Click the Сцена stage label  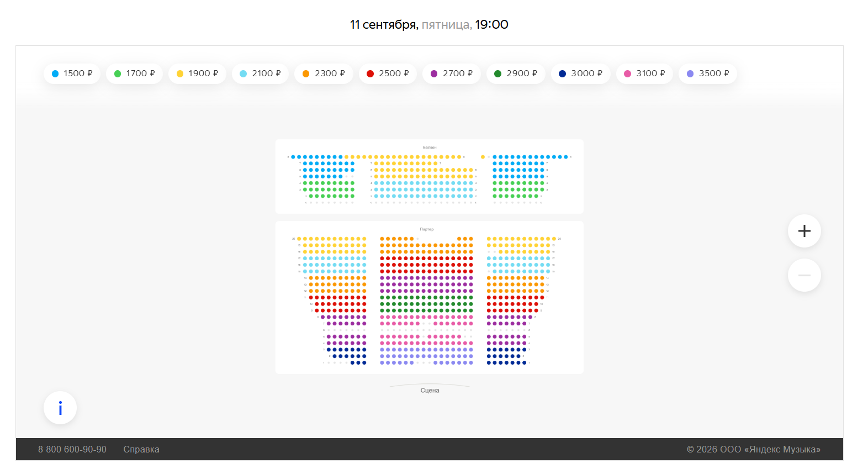(x=430, y=391)
